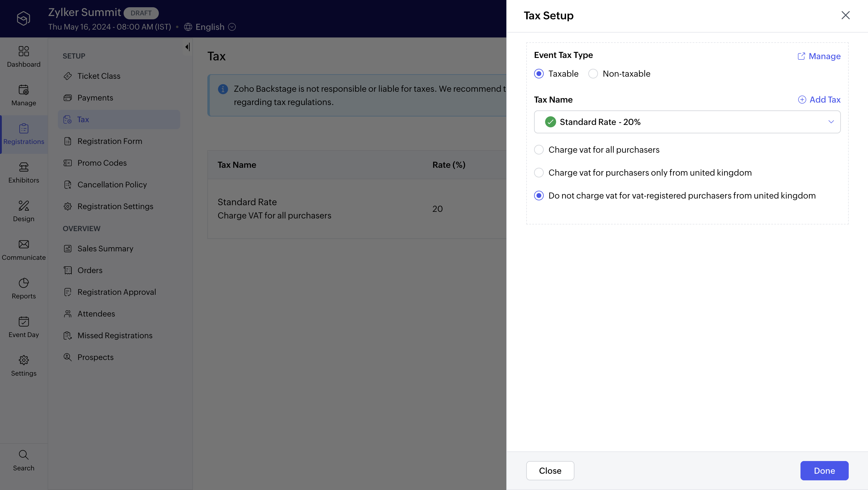Image resolution: width=868 pixels, height=490 pixels.
Task: Click the Search magnifier icon
Action: point(24,455)
